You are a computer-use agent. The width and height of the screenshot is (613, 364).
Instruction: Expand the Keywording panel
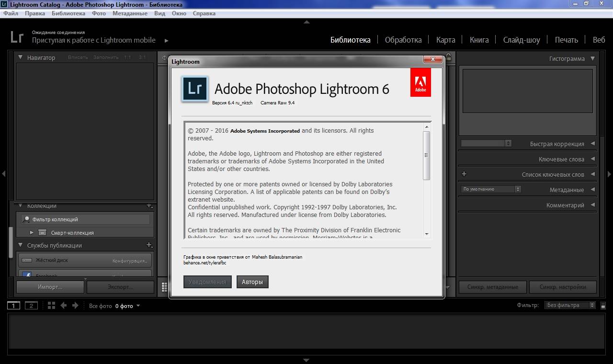click(592, 159)
